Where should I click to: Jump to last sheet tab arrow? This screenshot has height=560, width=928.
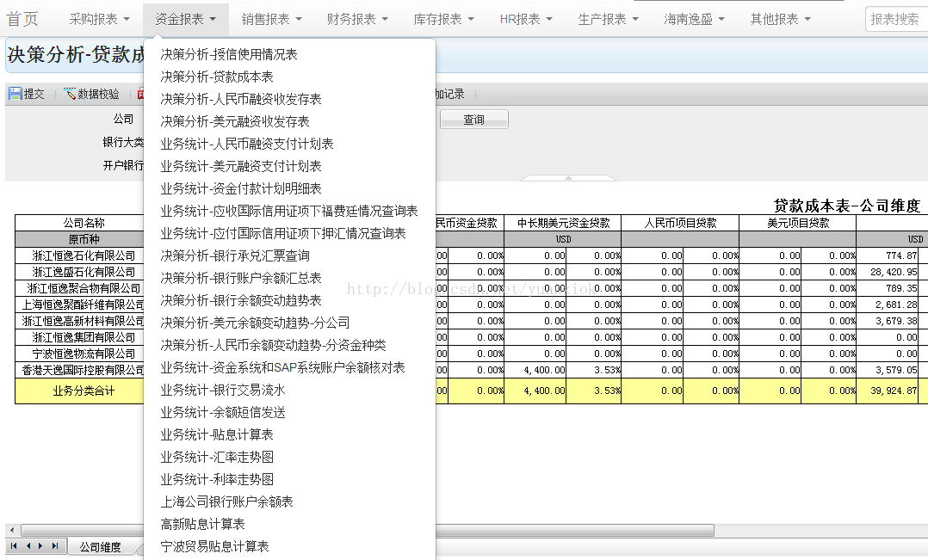coord(54,546)
